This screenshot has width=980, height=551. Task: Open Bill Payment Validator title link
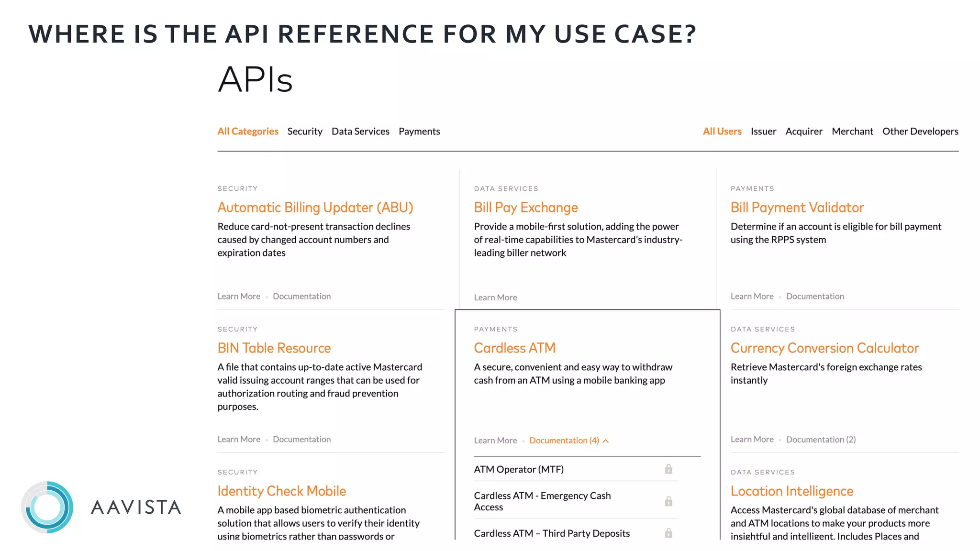coord(797,208)
